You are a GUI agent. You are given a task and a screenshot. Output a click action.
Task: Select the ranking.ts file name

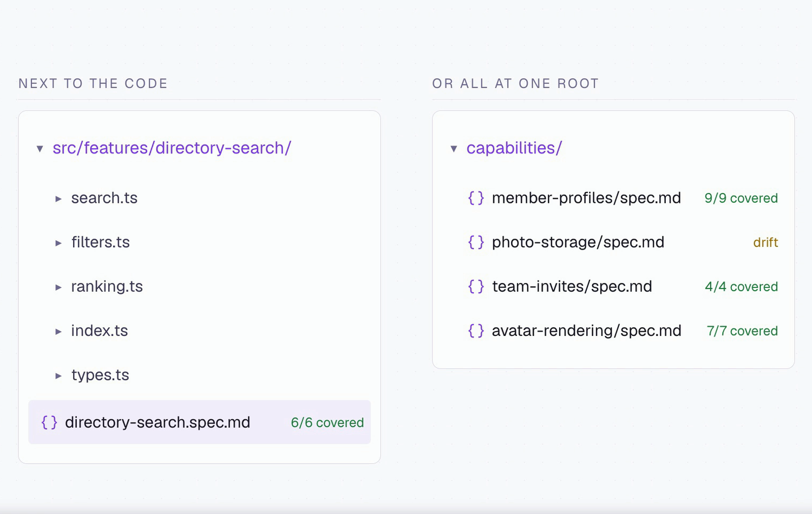click(x=107, y=286)
